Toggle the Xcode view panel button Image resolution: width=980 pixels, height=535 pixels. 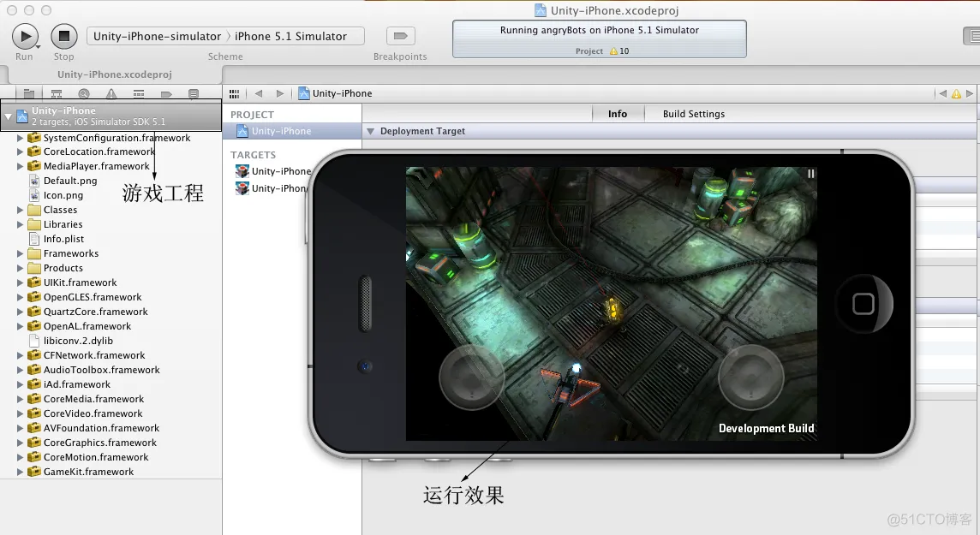(x=972, y=36)
